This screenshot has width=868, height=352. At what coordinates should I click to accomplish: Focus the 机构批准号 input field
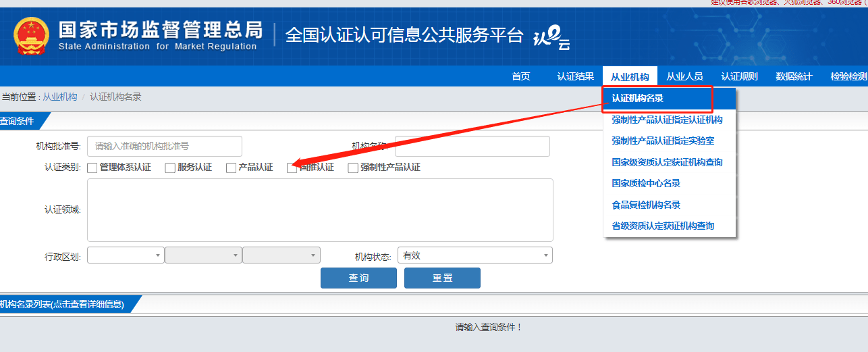[164, 146]
